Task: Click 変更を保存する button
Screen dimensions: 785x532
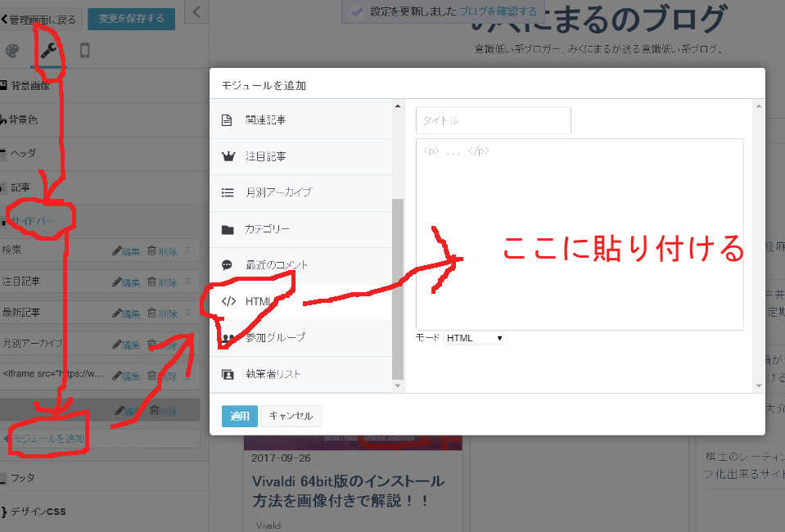Action: (131, 19)
